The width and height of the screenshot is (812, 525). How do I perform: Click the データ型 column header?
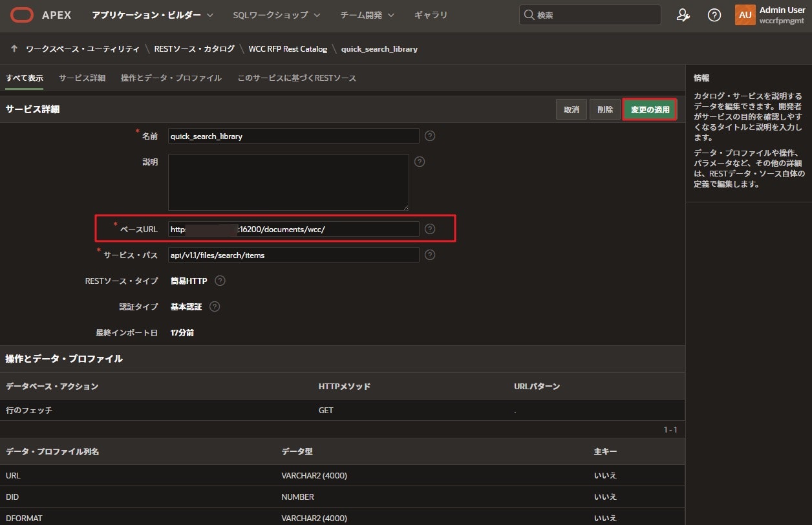(x=297, y=451)
